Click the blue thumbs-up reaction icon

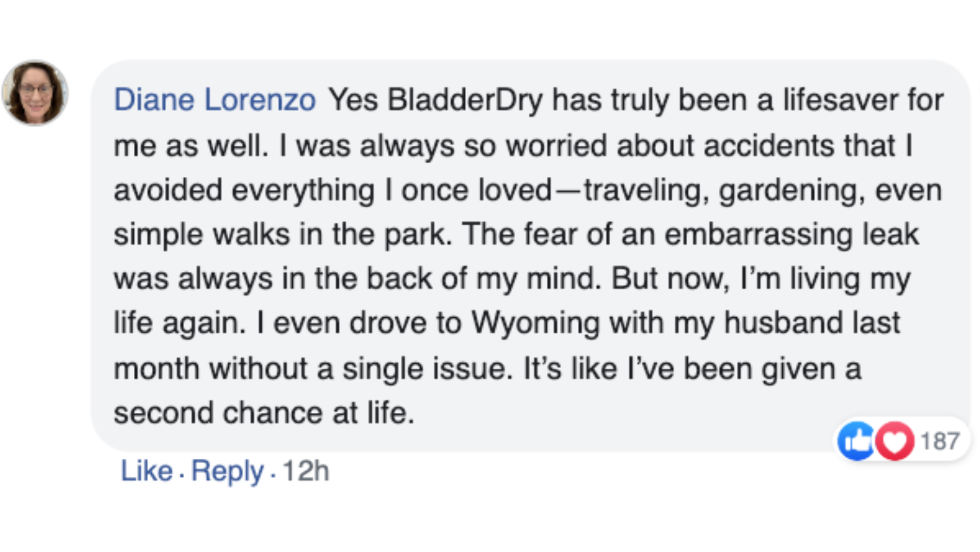coord(857,441)
